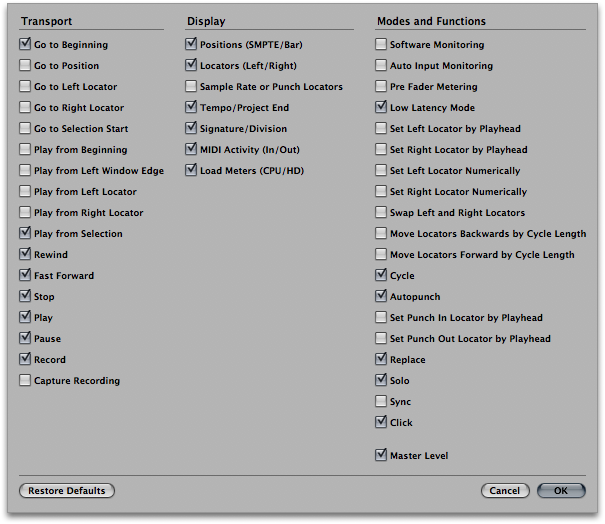
Task: Check Swap Left and Right Locators
Action: tap(381, 212)
